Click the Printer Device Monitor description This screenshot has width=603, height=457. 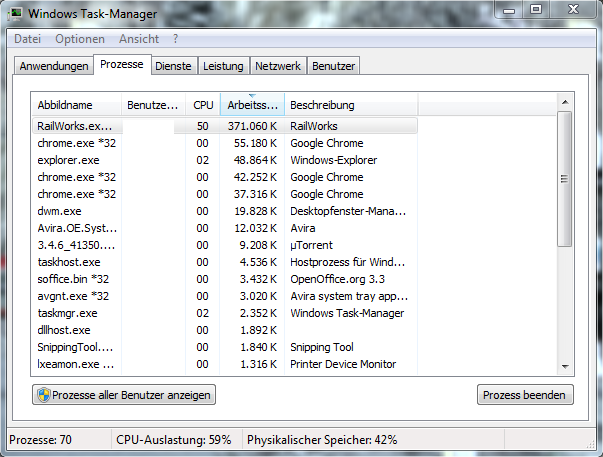pos(343,364)
